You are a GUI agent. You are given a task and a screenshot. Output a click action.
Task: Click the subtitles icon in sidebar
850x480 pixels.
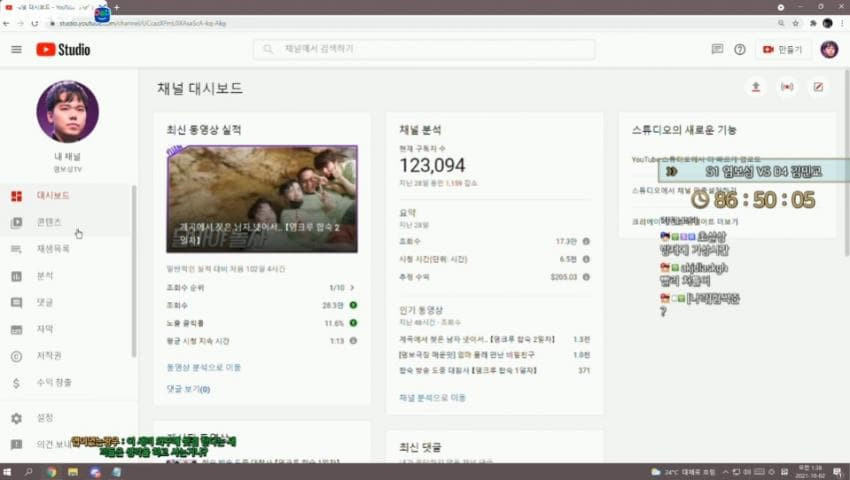coord(17,329)
